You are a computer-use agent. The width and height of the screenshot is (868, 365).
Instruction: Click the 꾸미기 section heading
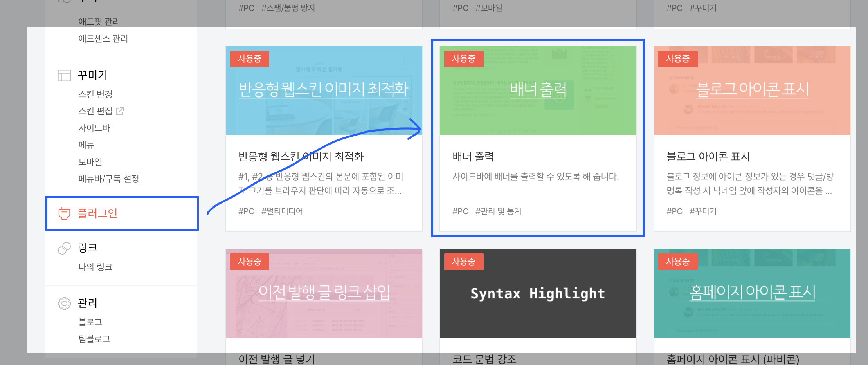tap(92, 75)
